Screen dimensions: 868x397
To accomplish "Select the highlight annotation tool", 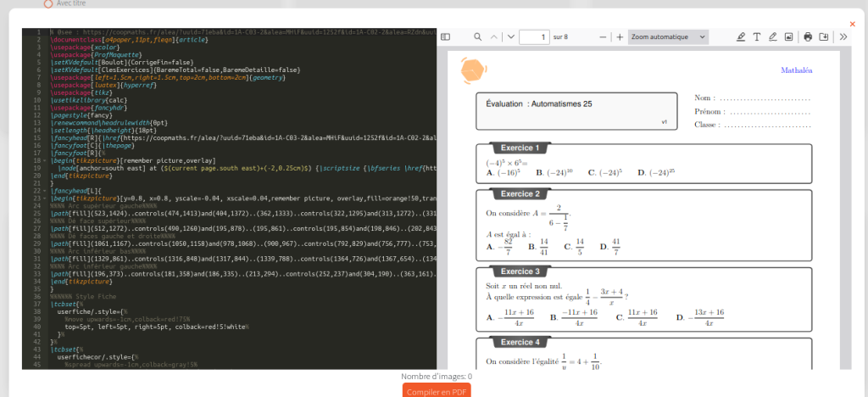I will (741, 37).
